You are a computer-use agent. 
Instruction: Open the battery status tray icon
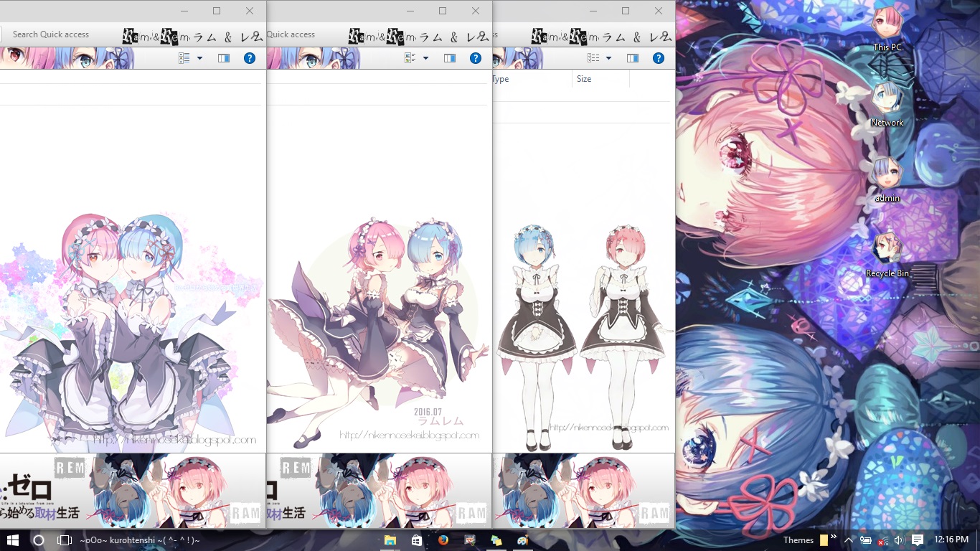[864, 540]
